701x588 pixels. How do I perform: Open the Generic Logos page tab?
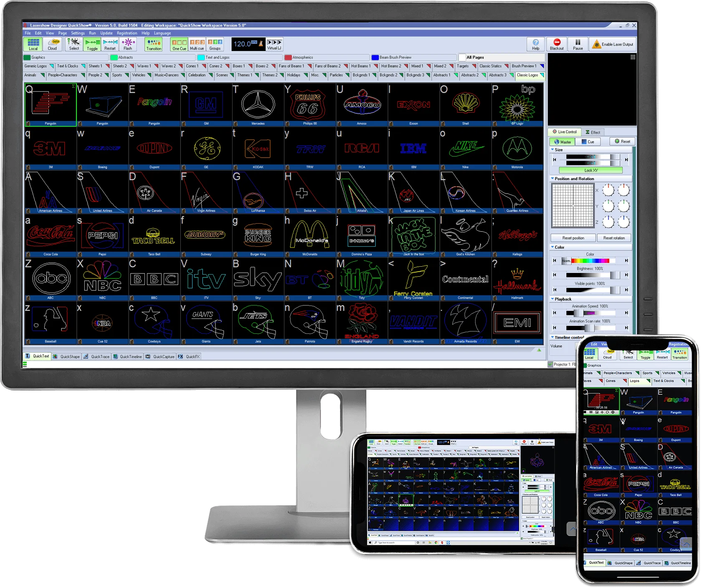click(x=39, y=66)
